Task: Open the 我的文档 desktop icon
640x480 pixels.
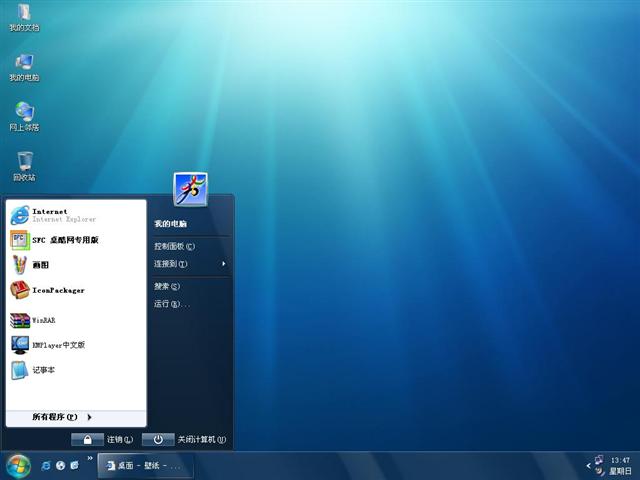Action: [24, 18]
